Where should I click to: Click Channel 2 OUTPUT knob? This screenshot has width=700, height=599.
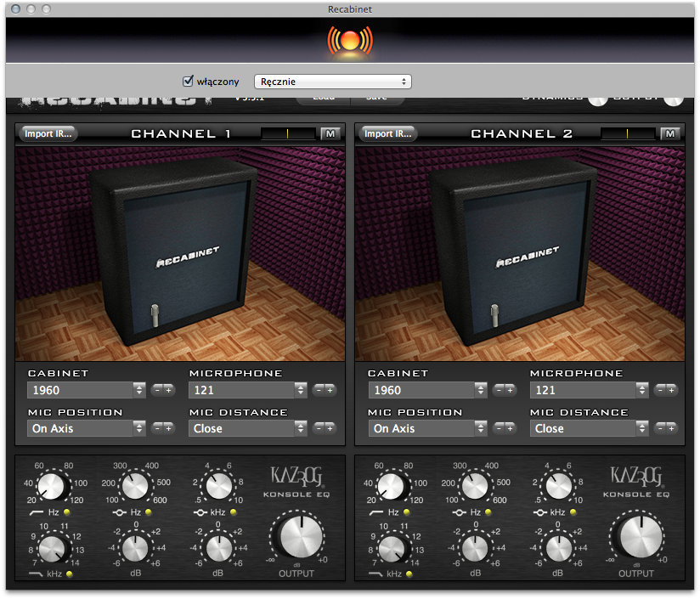point(641,537)
